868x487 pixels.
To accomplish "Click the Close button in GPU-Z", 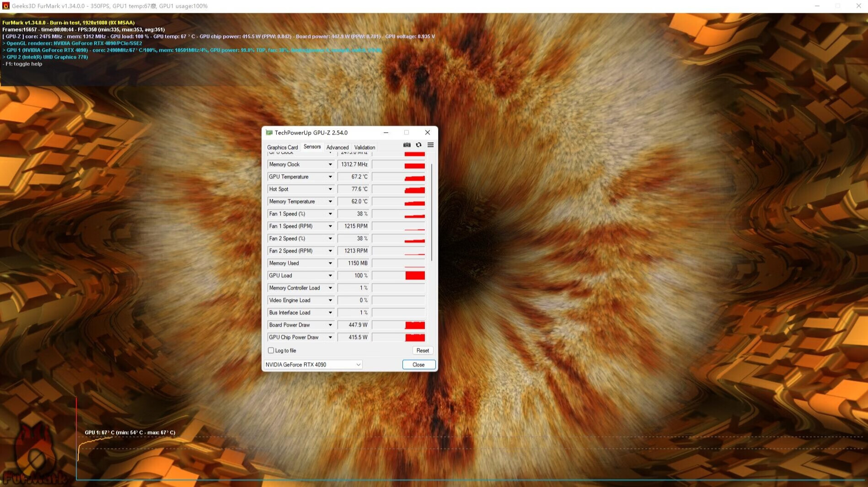I will 418,364.
